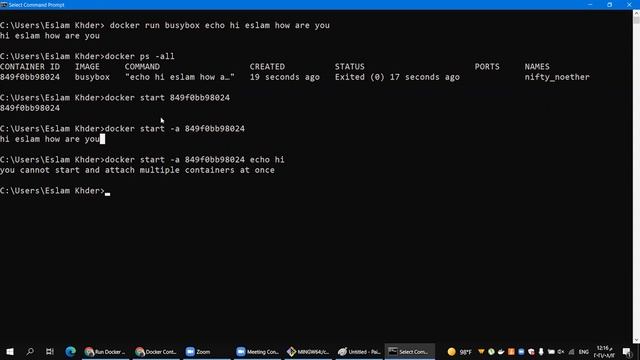640x360 pixels.
Task: Open the network signal tray icon
Action: click(571, 351)
